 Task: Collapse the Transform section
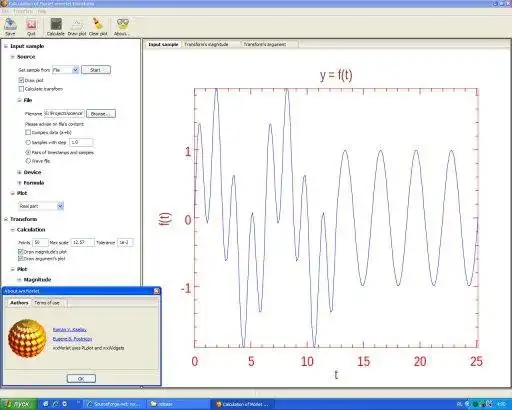(x=6, y=219)
